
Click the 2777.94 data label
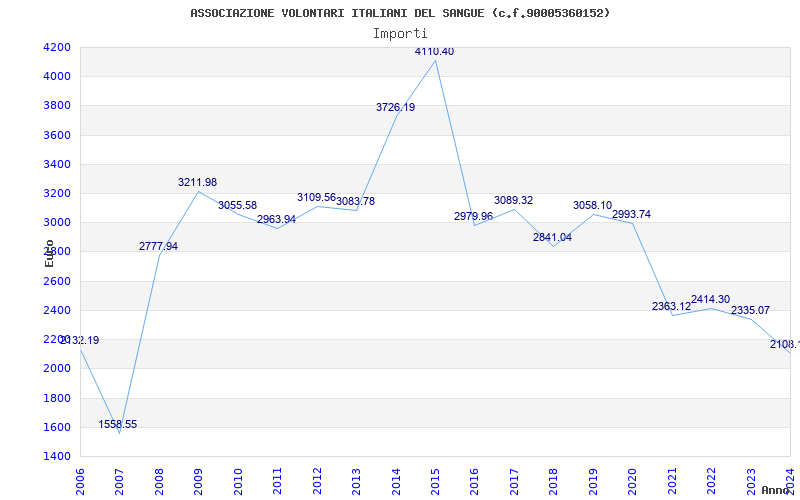[x=159, y=246]
